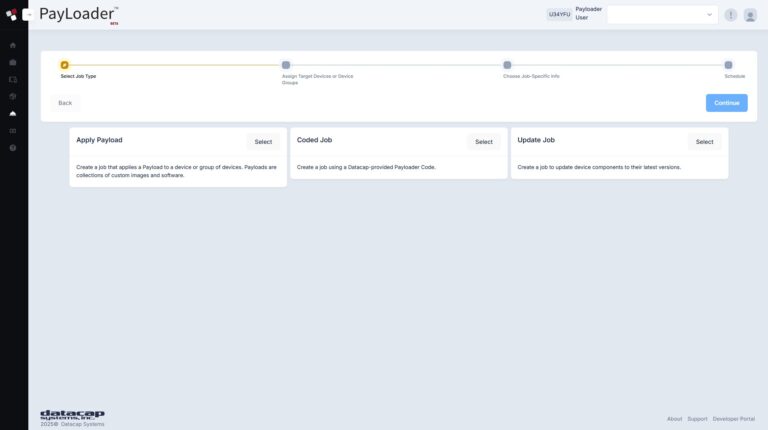The image size is (768, 430).
Task: Click the Schedule step label
Action: point(735,76)
